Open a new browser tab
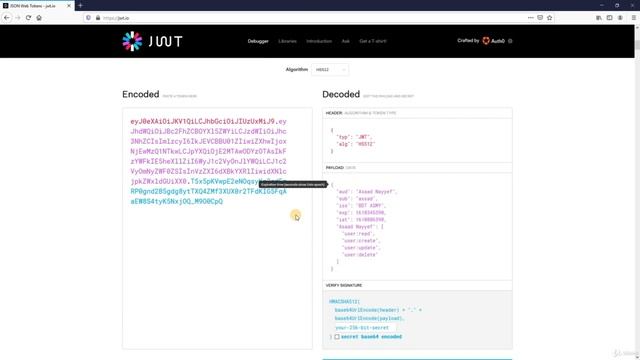The width and height of the screenshot is (640, 360). (80, 5)
